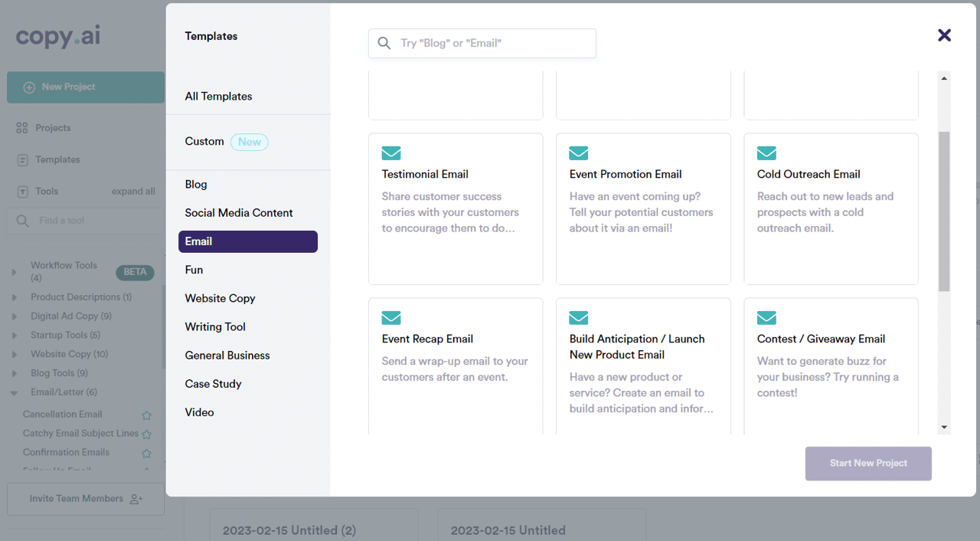Collapse the Email/Letter tools group

pos(14,393)
